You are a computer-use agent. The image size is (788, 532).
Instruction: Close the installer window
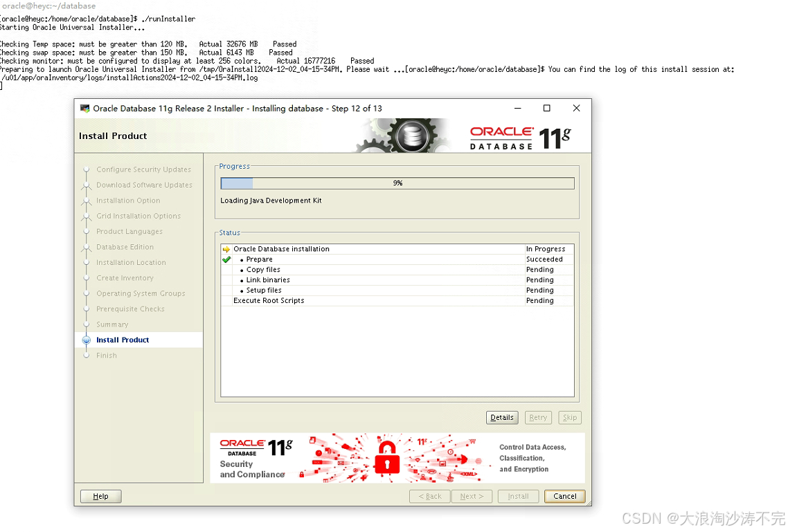(x=576, y=108)
